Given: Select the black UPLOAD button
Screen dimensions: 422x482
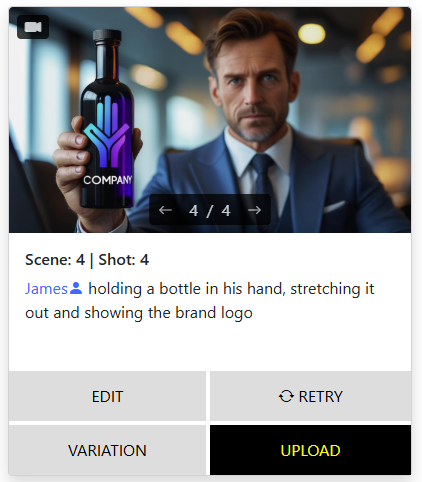Looking at the screenshot, I should 310,450.
